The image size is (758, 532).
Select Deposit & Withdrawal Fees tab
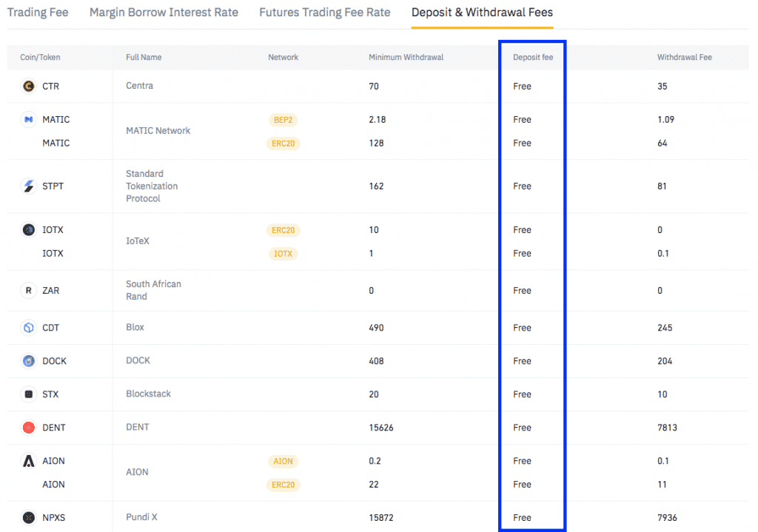[x=482, y=13]
